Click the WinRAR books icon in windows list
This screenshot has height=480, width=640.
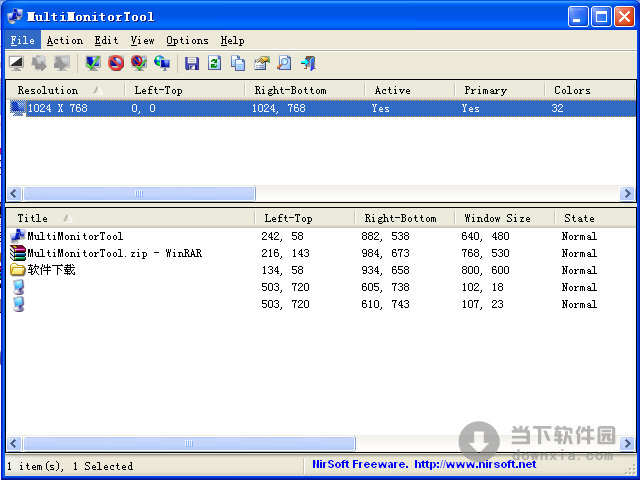click(x=18, y=253)
